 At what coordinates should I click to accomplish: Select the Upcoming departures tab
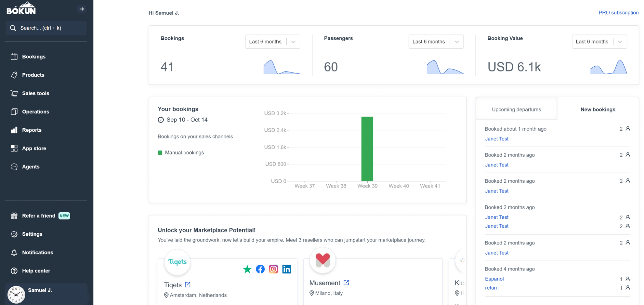pos(516,109)
